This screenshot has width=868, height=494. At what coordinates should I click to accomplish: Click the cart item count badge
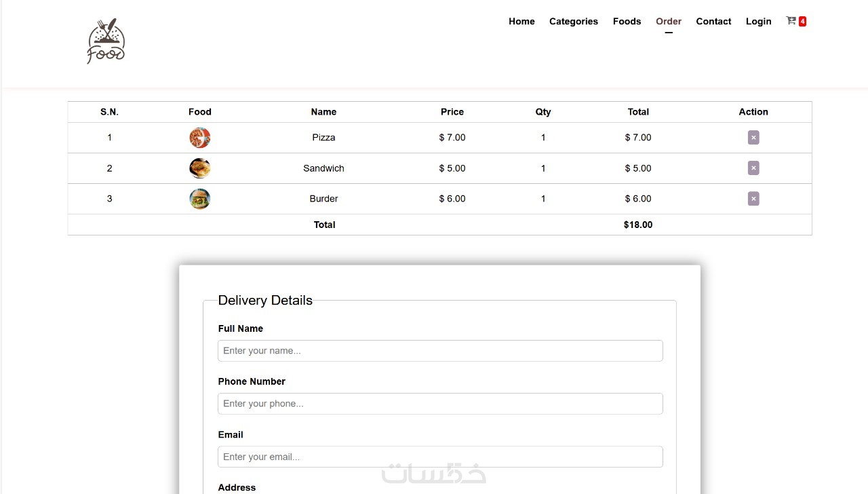tap(802, 22)
